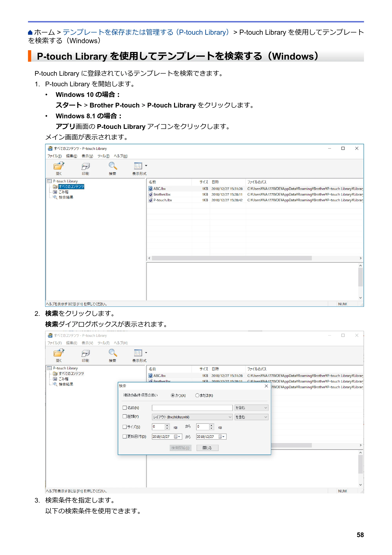Click the 日時 column header in the upper list
392x555 pixels.
point(228,182)
